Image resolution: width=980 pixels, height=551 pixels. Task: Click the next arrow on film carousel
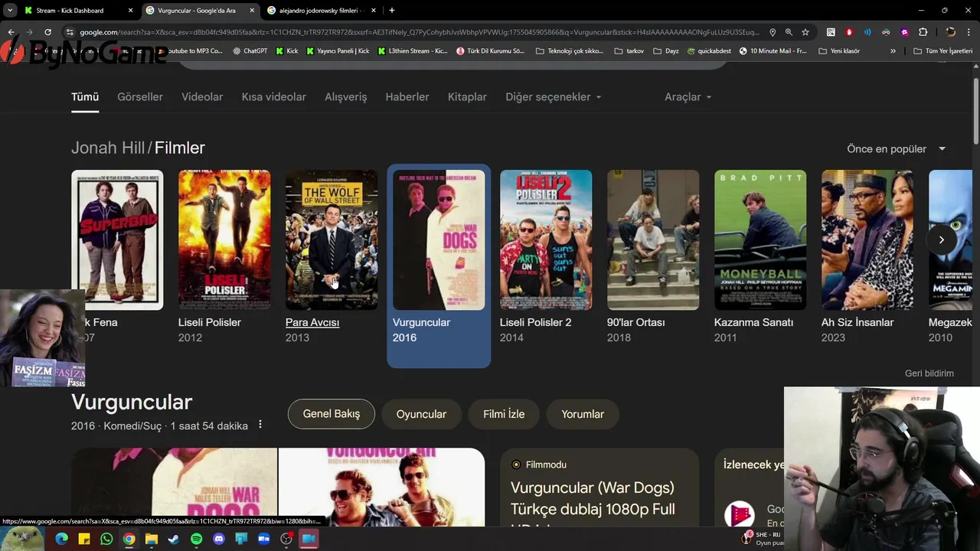[941, 240]
